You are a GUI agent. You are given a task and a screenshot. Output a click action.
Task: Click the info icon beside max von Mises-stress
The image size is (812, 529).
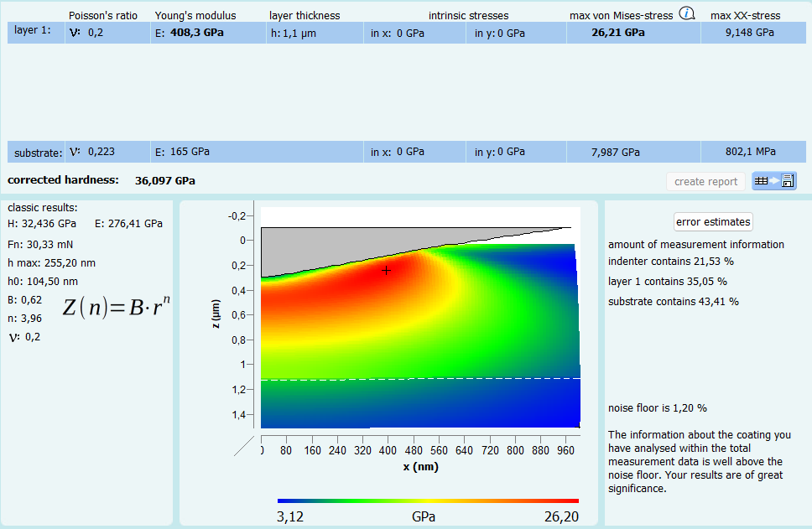[687, 13]
